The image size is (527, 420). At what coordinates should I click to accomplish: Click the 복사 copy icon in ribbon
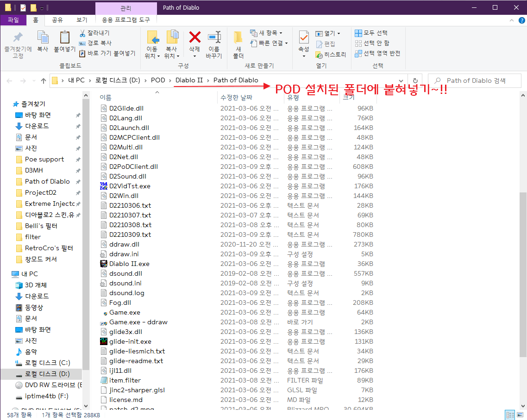pos(43,37)
